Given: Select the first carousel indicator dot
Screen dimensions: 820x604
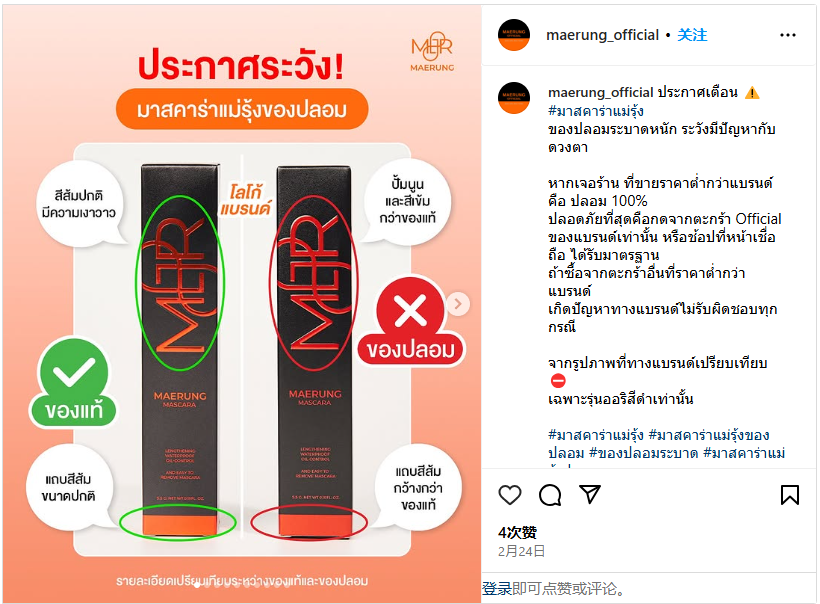Looking at the screenshot, I should click(197, 586).
